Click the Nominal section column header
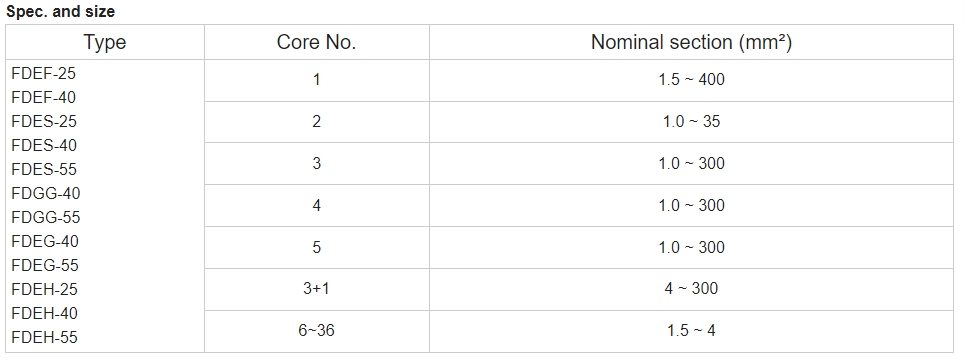 (x=691, y=42)
